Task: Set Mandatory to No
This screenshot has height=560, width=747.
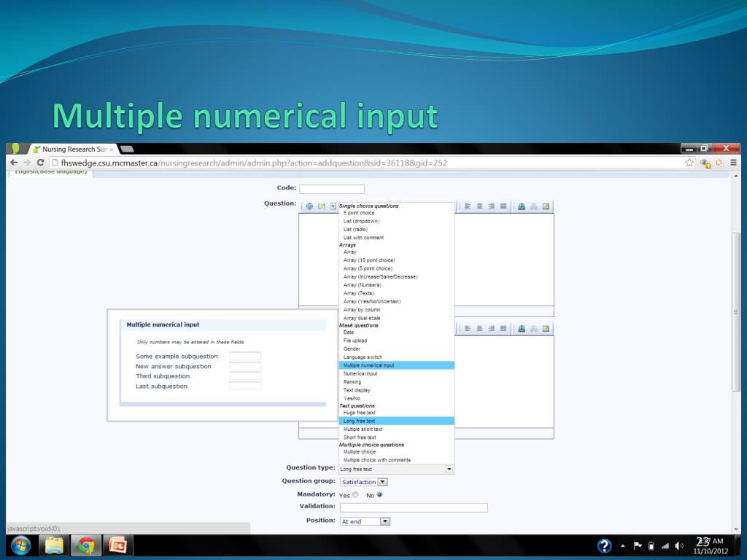Action: coord(379,495)
